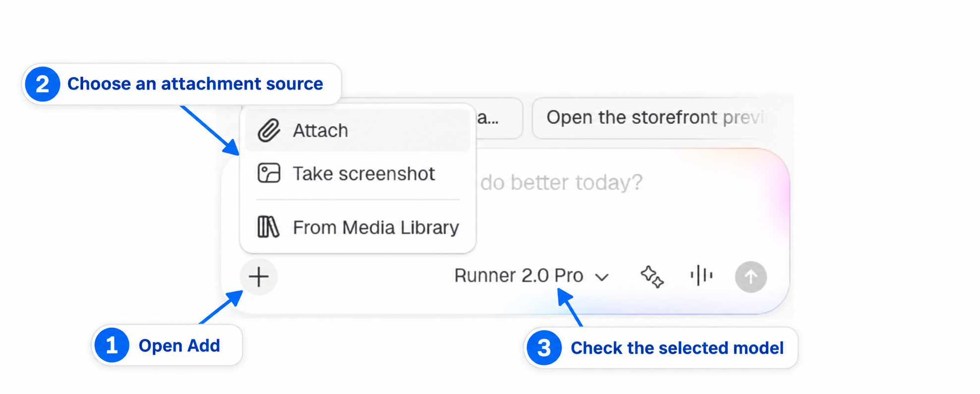Image resolution: width=980 pixels, height=394 pixels.
Task: Click the Choose an attachment source callout
Action: click(x=182, y=84)
